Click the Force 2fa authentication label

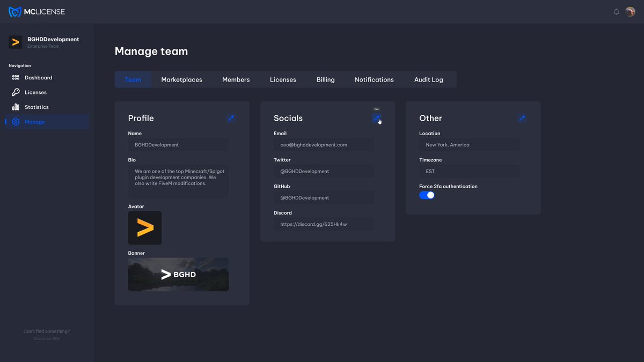pos(448,187)
